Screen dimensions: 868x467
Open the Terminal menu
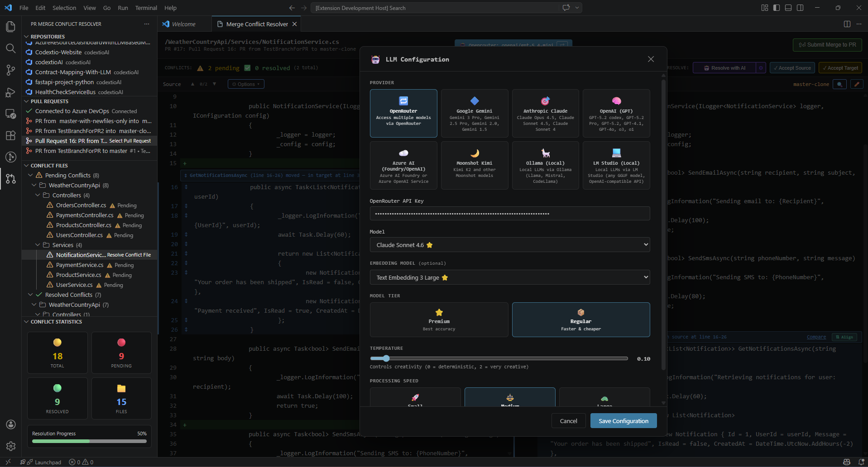point(146,8)
